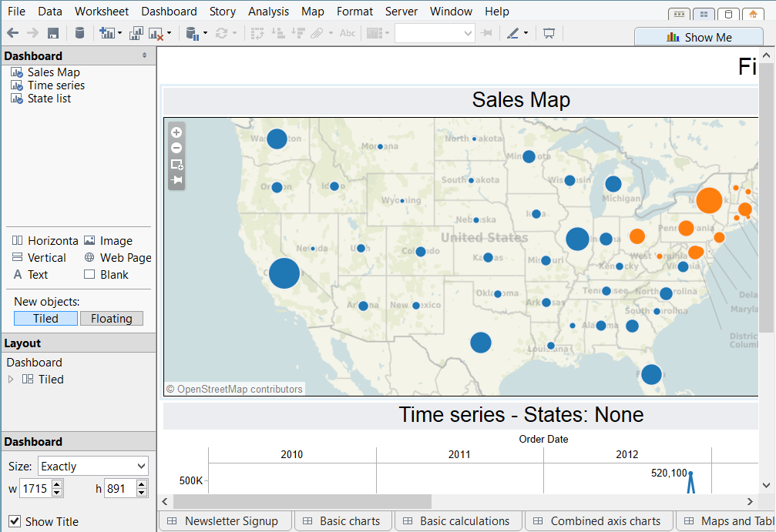Click the dashboard vertical scrollbar thumb

tap(766, 197)
